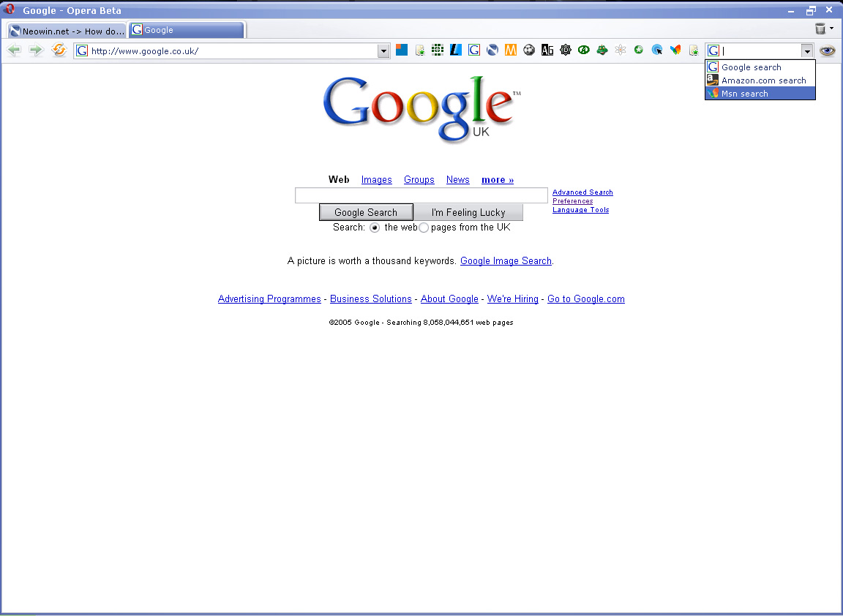Open the "Google Image Search" link

(x=505, y=260)
